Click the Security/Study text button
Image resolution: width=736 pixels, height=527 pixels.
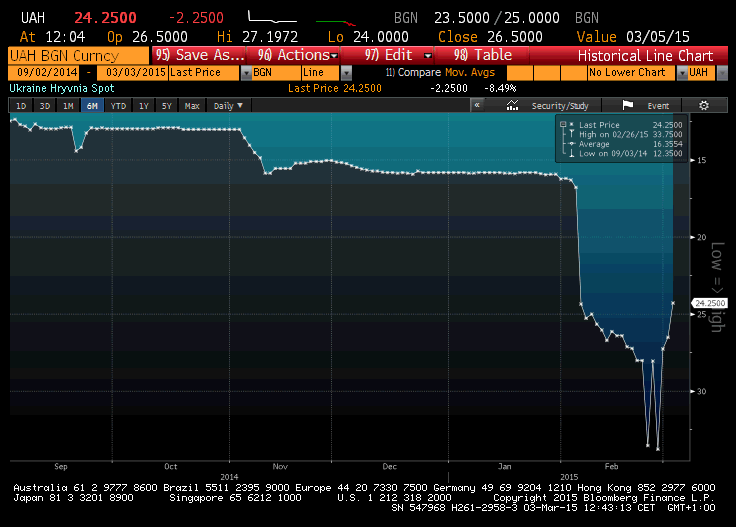(x=560, y=106)
